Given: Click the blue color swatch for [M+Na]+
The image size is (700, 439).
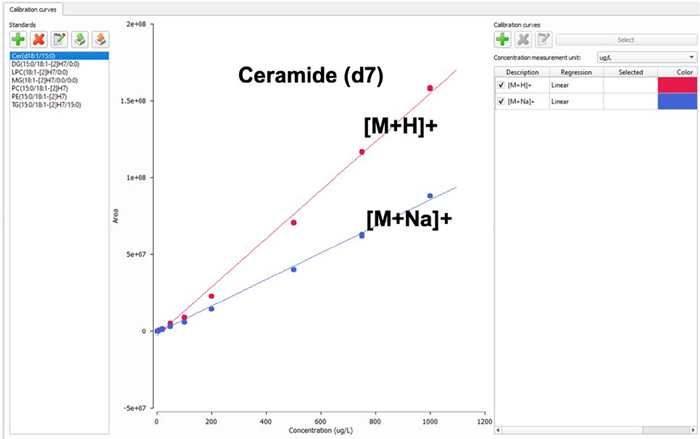Looking at the screenshot, I should point(677,101).
